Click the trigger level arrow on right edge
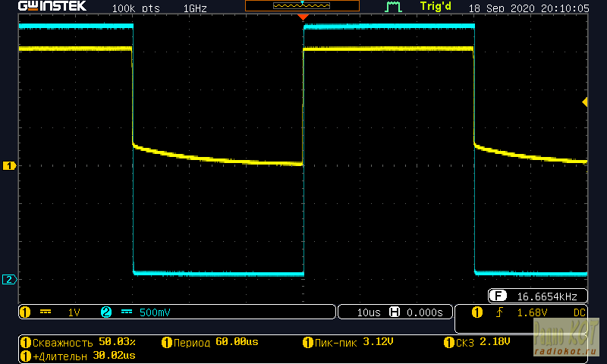This screenshot has width=607, height=364. click(584, 102)
